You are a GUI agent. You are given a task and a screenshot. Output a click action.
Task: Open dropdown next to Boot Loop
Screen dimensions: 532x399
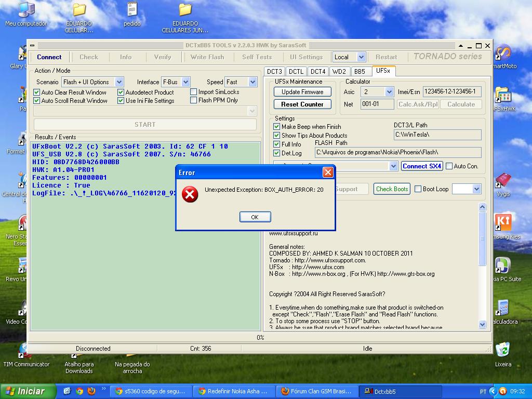pos(477,189)
